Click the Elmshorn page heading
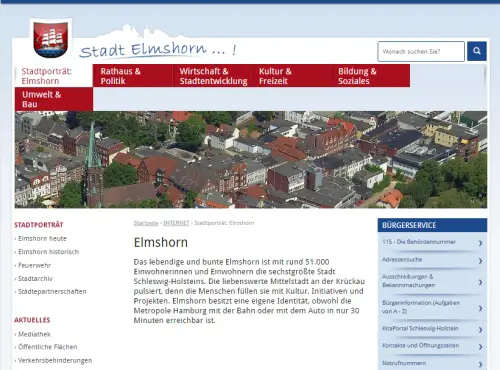The height and width of the screenshot is (370, 500). (161, 242)
